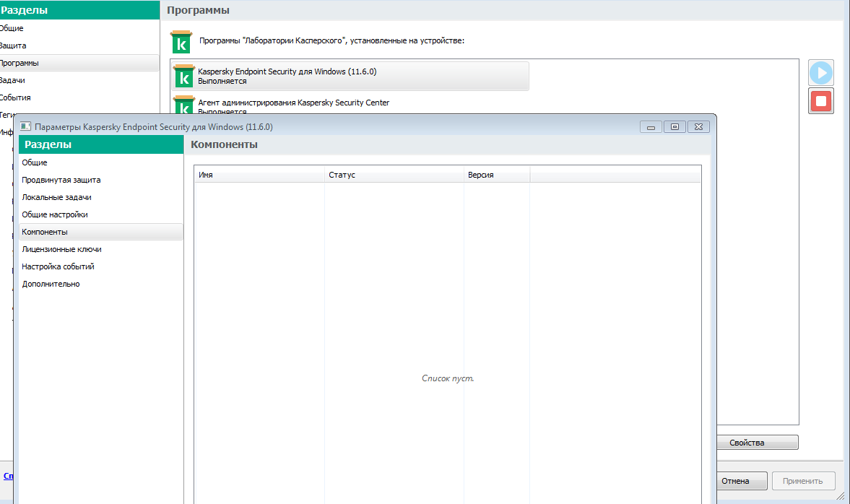Viewport: 850px width, 504px height.
Task: Open Локальные задачи section
Action: pyautogui.click(x=101, y=197)
